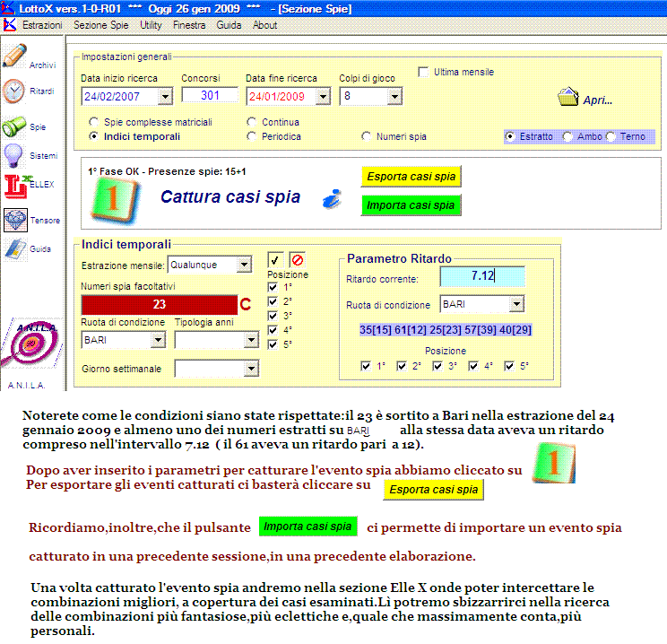
Task: Click the green number 1 phase button
Action: click(115, 201)
